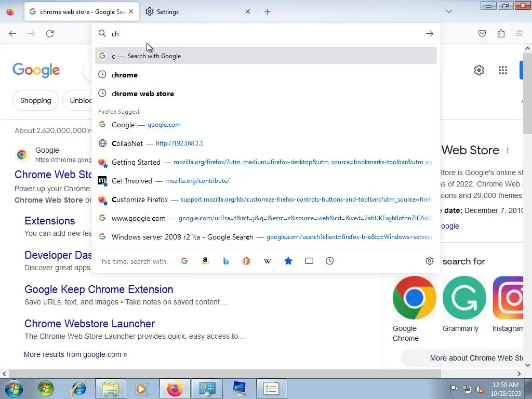Screen dimensions: 532x399
Task: Open Windows Start menu
Action: pos(13,389)
